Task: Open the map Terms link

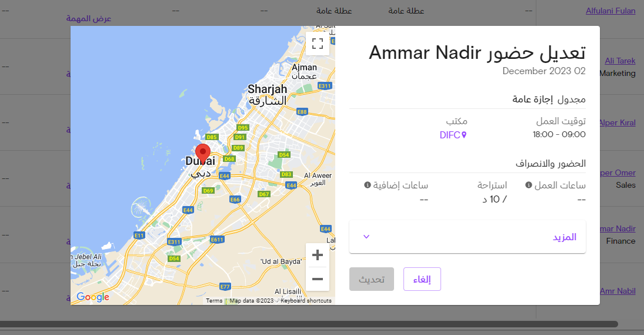Action: click(x=214, y=300)
